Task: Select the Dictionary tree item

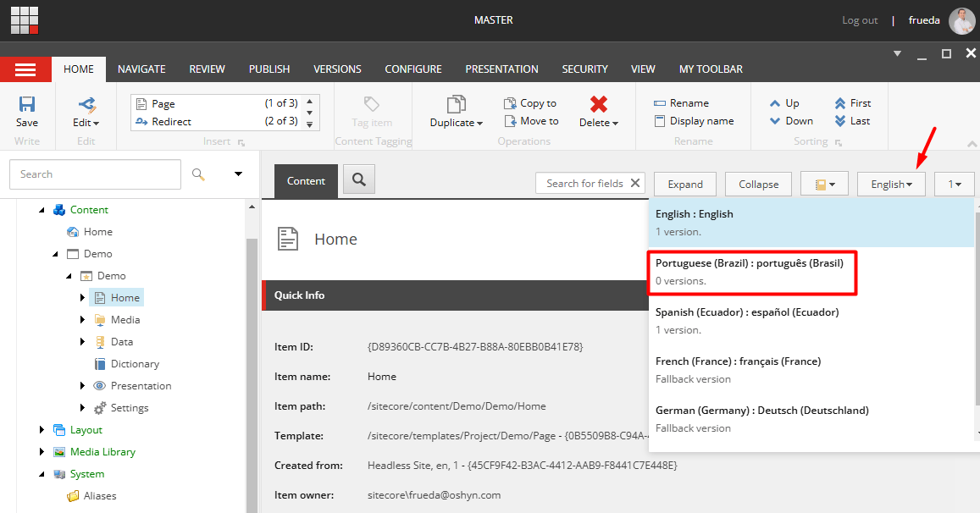Action: click(127, 364)
